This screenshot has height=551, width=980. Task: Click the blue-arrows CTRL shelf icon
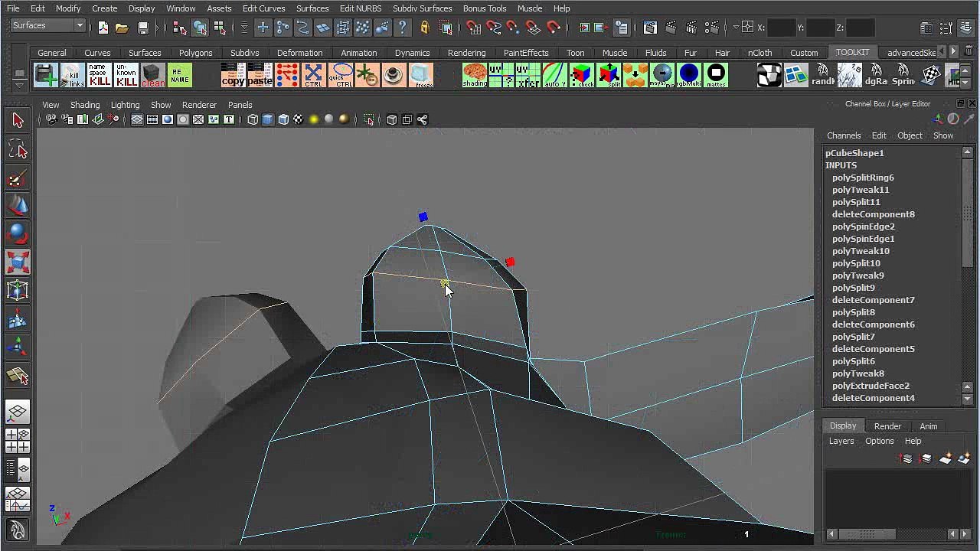tap(314, 75)
